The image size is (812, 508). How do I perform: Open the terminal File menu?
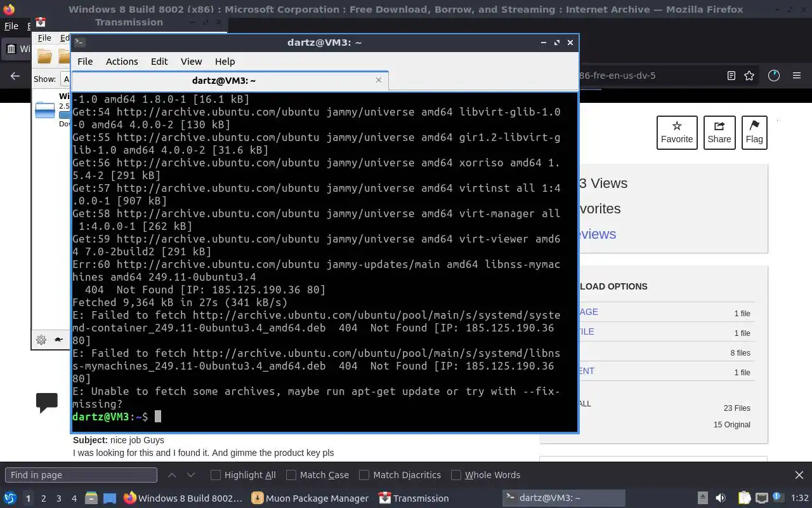85,62
